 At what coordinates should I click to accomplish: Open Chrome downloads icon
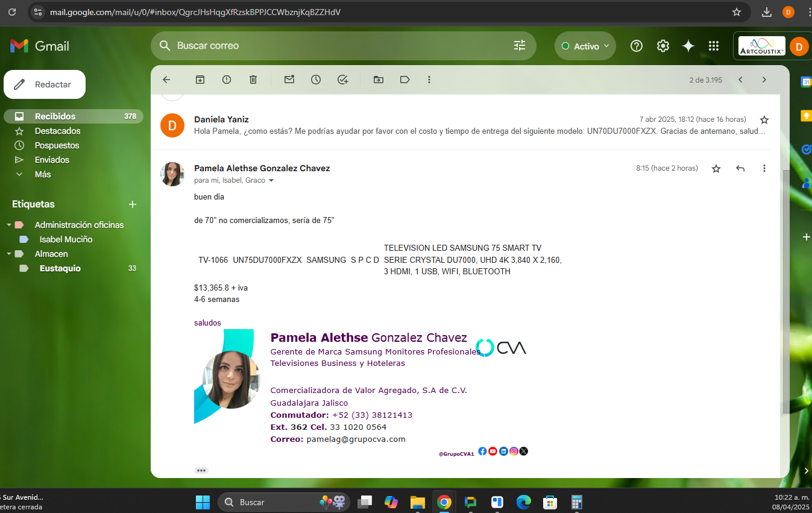(x=767, y=12)
